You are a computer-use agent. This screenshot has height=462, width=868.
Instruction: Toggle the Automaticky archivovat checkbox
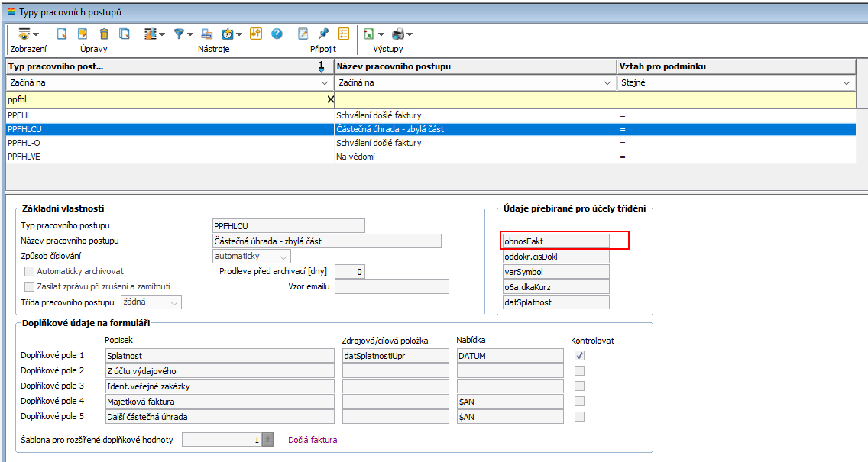[x=30, y=271]
